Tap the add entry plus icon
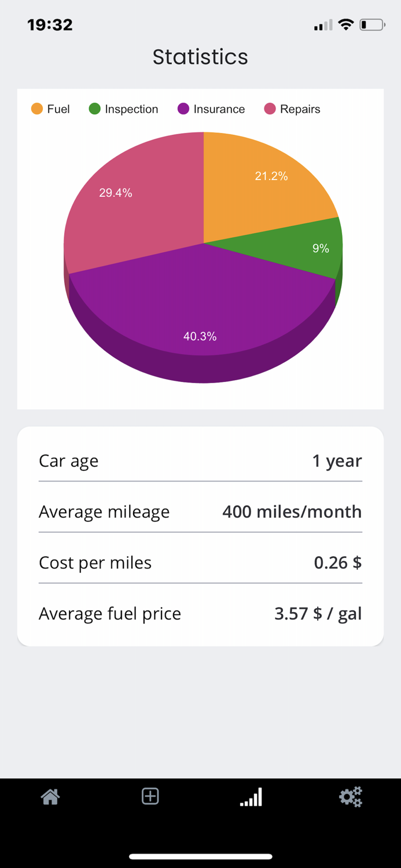This screenshot has width=401, height=868. pyautogui.click(x=150, y=796)
